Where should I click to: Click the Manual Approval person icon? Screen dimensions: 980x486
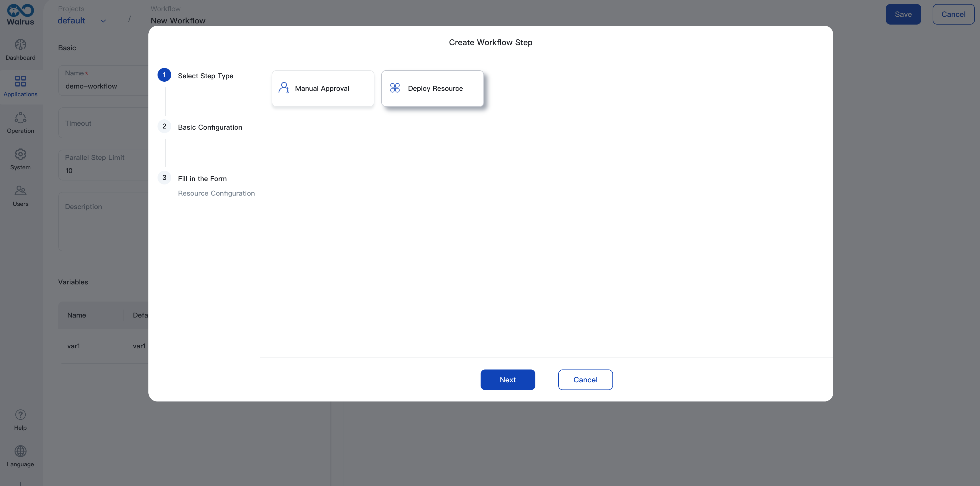click(x=284, y=88)
